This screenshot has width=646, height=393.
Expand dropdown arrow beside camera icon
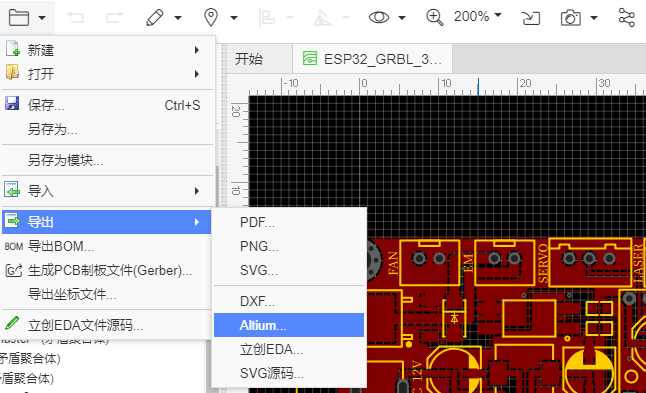point(594,18)
